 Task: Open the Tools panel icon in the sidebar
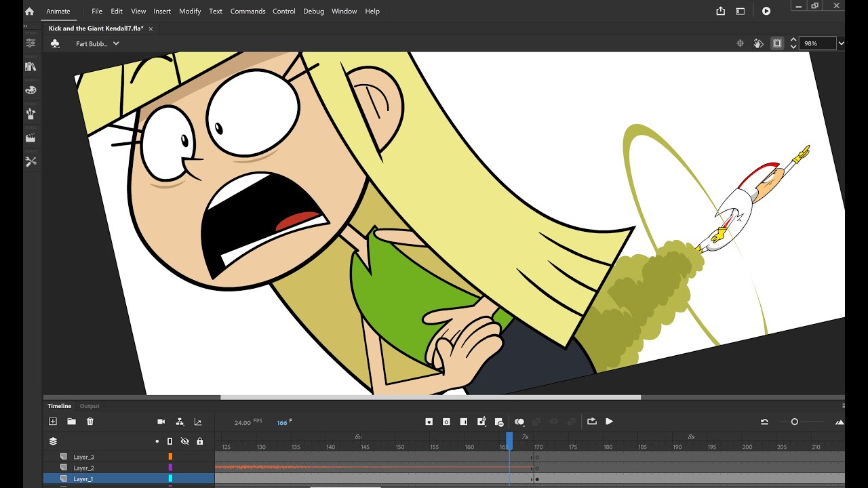[31, 161]
